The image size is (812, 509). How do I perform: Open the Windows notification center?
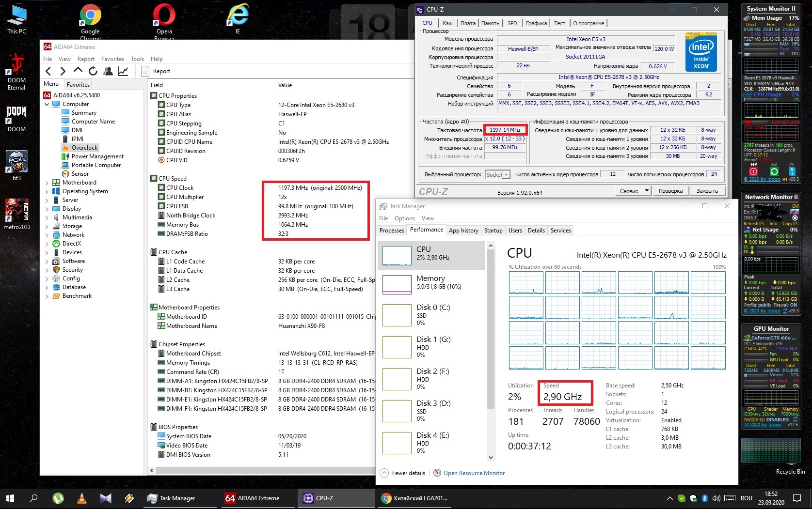click(797, 498)
